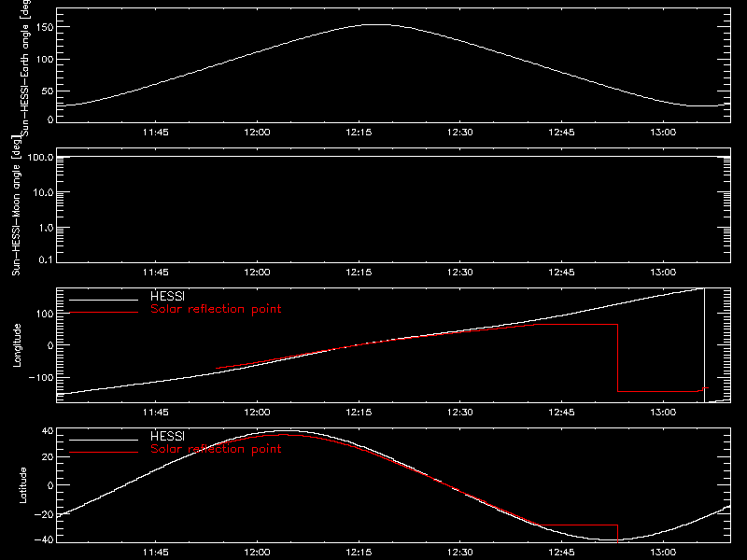Select 13:00 time label under Earth angle plot
Image resolution: width=747 pixels, height=560 pixels.
[663, 133]
